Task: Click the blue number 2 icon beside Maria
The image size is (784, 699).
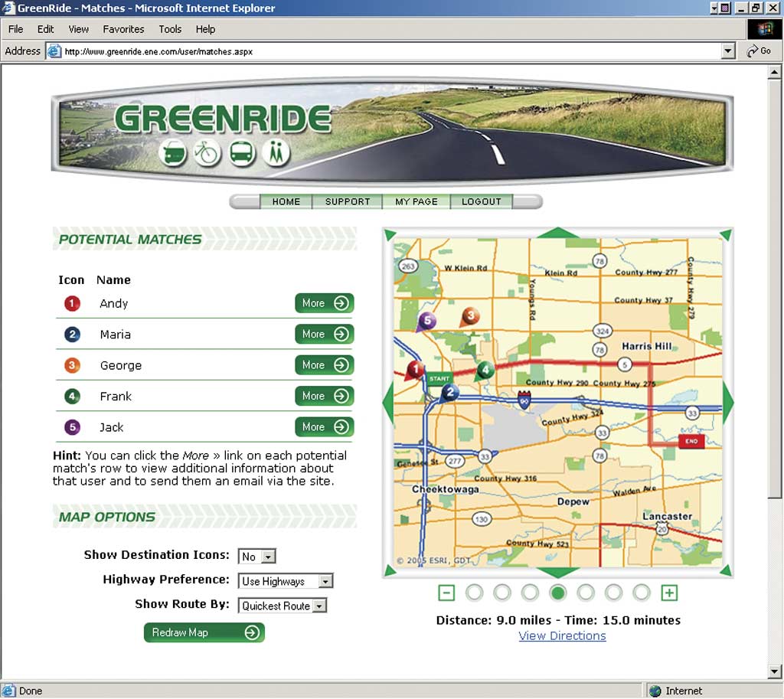Action: [72, 335]
